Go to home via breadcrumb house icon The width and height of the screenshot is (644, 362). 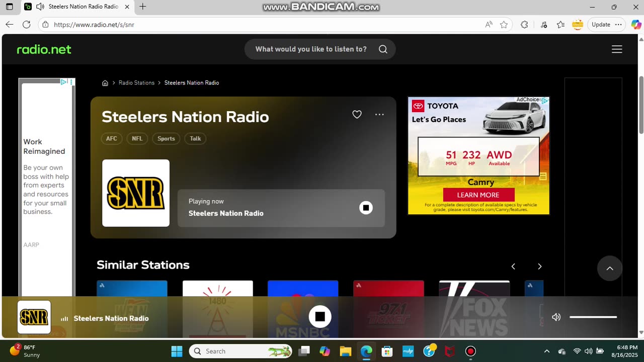[x=105, y=83]
